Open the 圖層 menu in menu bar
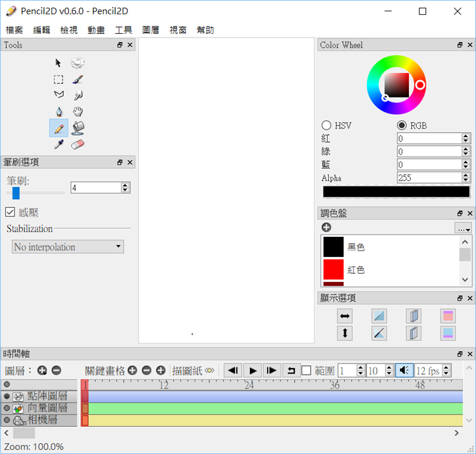 (151, 30)
